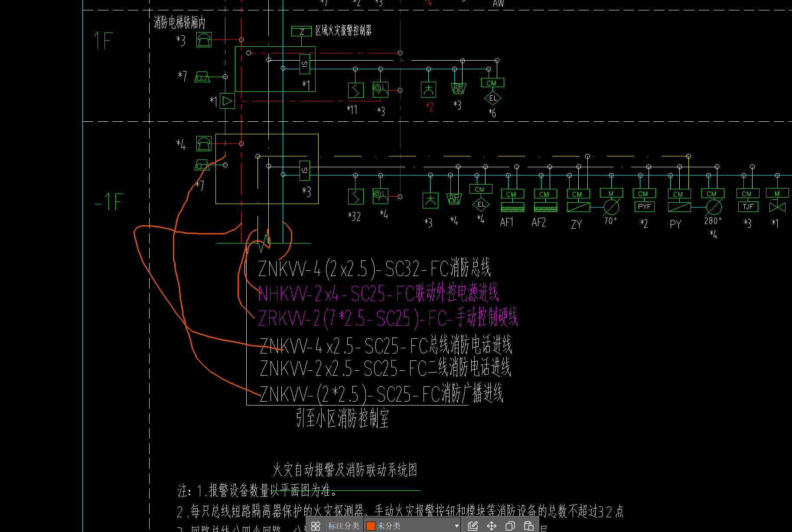The height and width of the screenshot is (532, 792).
Task: Click the 区域火灾报警控制器 label
Action: coord(343,30)
